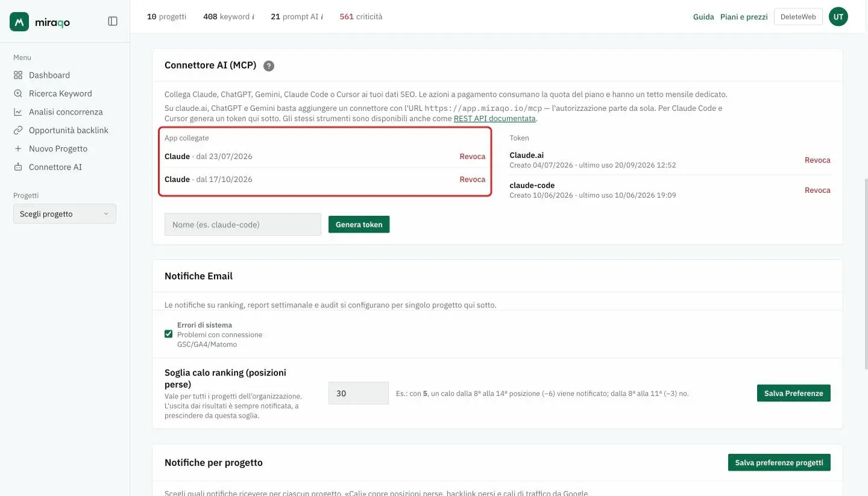The width and height of the screenshot is (868, 496).
Task: Click the Nuovo Progetto plus icon
Action: pos(17,149)
